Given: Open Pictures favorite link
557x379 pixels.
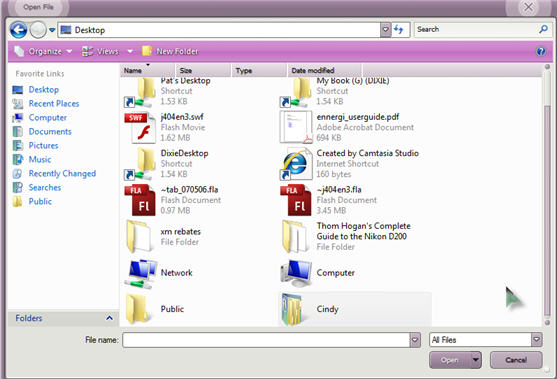Looking at the screenshot, I should coord(43,145).
